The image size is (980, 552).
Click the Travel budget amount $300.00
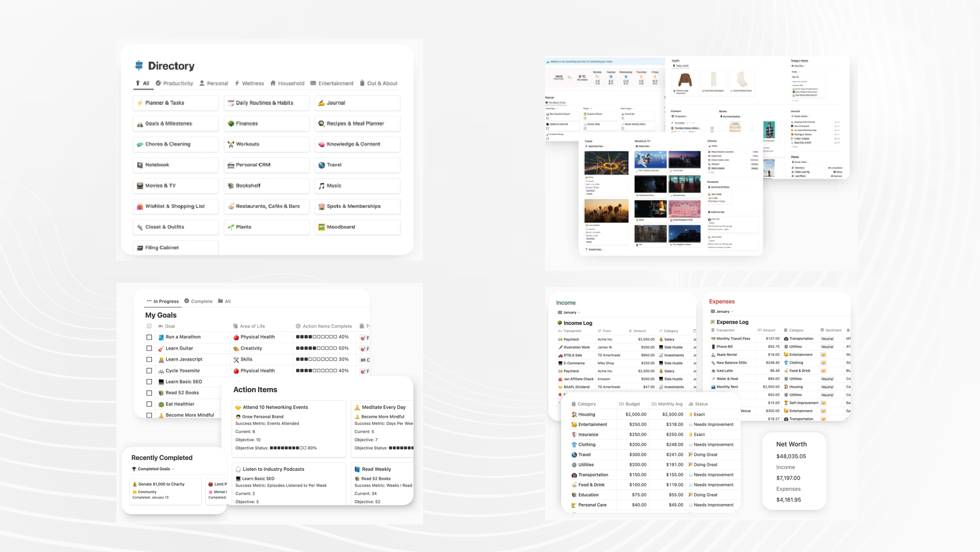pyautogui.click(x=638, y=455)
